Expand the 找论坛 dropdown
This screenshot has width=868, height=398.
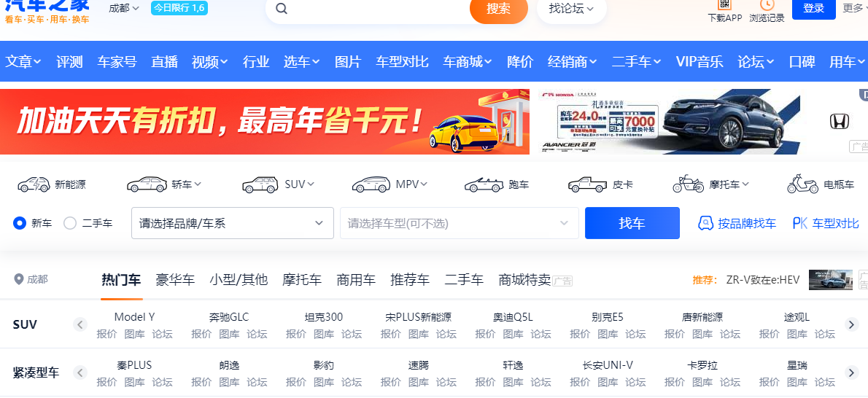(571, 8)
